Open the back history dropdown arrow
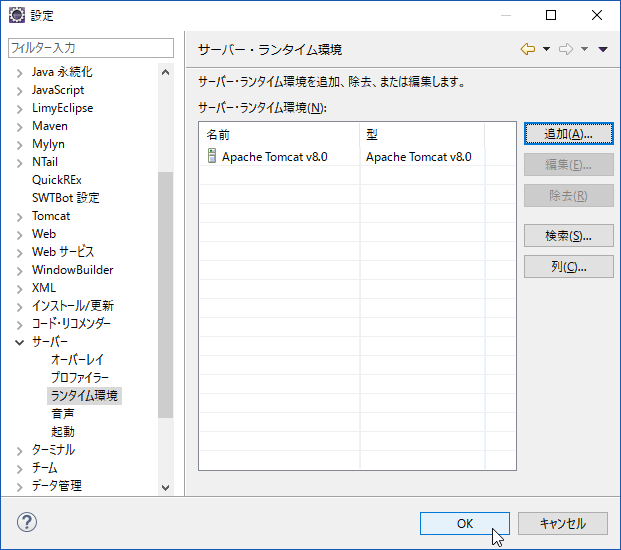 click(x=546, y=49)
